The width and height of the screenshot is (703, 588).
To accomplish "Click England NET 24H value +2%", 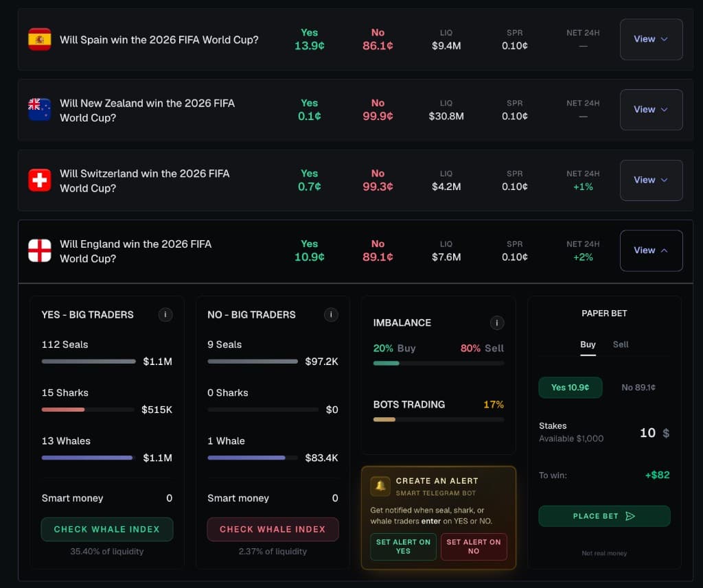I will click(x=583, y=257).
